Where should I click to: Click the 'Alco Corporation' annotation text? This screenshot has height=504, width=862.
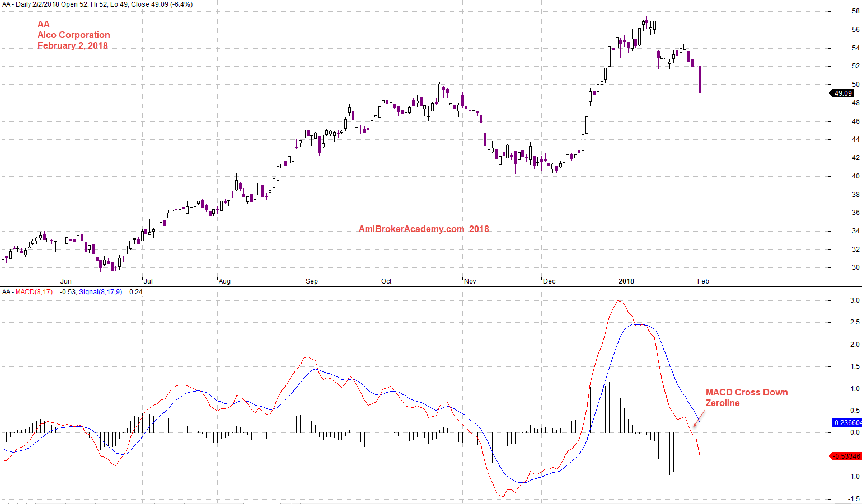73,35
